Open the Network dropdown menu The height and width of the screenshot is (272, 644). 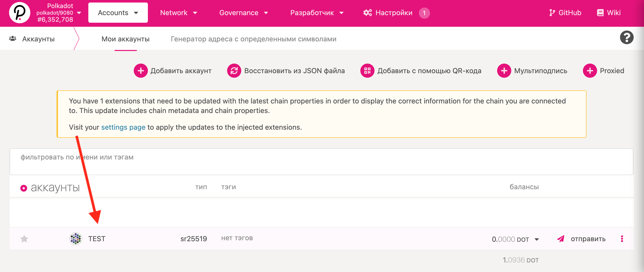click(x=178, y=13)
